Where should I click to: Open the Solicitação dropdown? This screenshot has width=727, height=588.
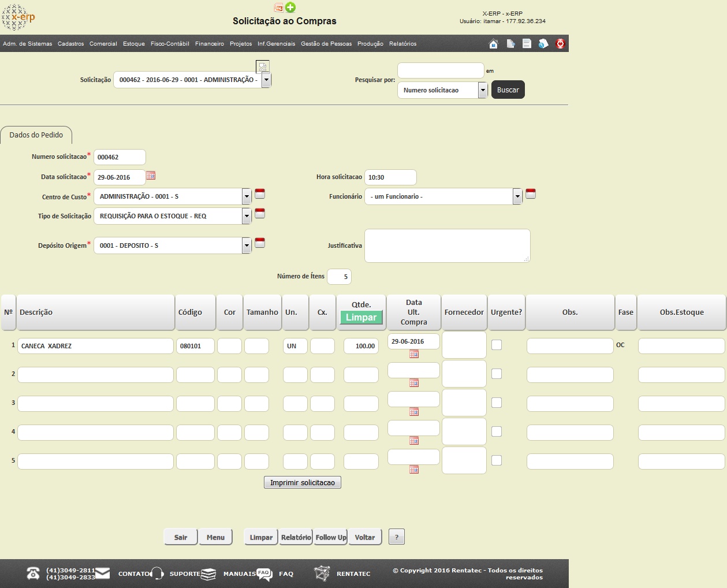(266, 80)
